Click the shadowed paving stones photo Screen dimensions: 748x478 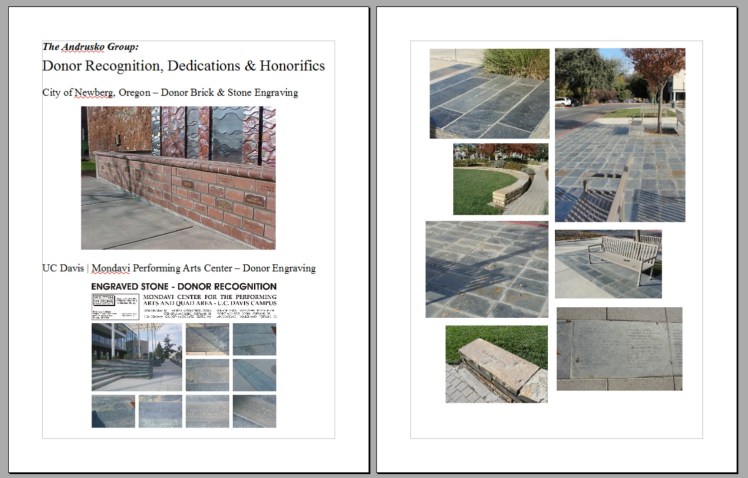click(x=486, y=269)
